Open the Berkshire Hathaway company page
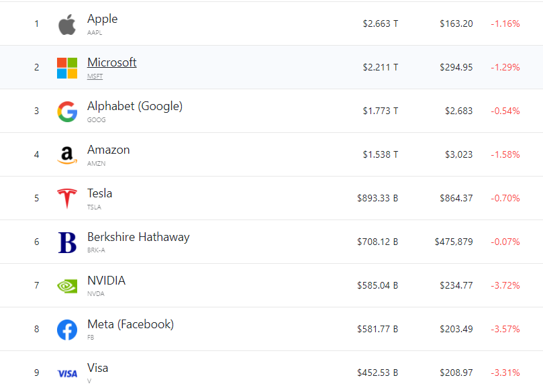The width and height of the screenshot is (543, 392). [x=138, y=237]
